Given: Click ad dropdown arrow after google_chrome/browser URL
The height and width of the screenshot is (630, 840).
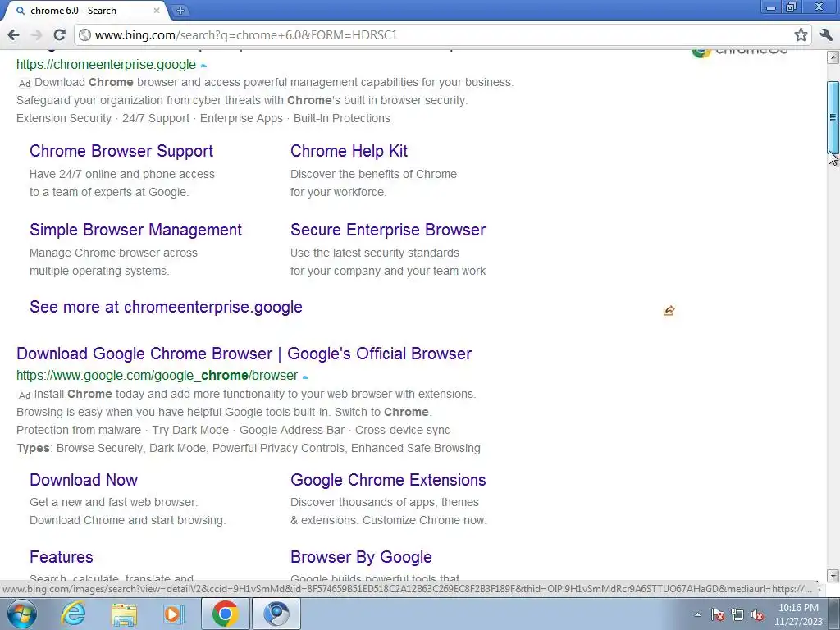Looking at the screenshot, I should coord(305,377).
